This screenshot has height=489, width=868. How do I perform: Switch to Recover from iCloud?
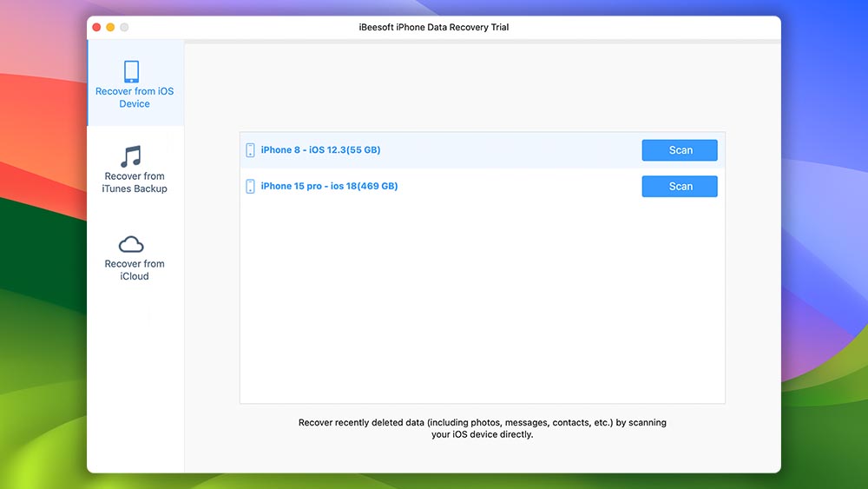coord(135,257)
